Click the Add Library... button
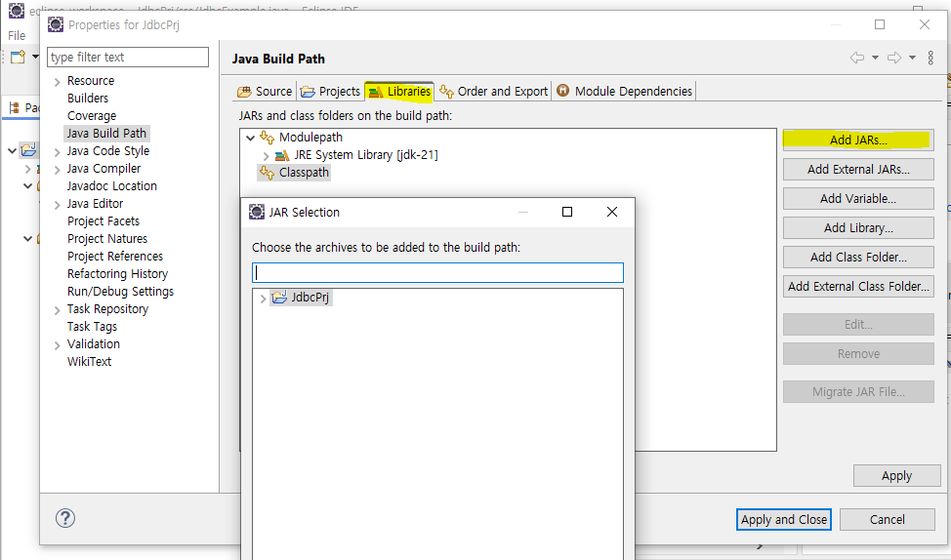Image resolution: width=951 pixels, height=560 pixels. click(858, 228)
